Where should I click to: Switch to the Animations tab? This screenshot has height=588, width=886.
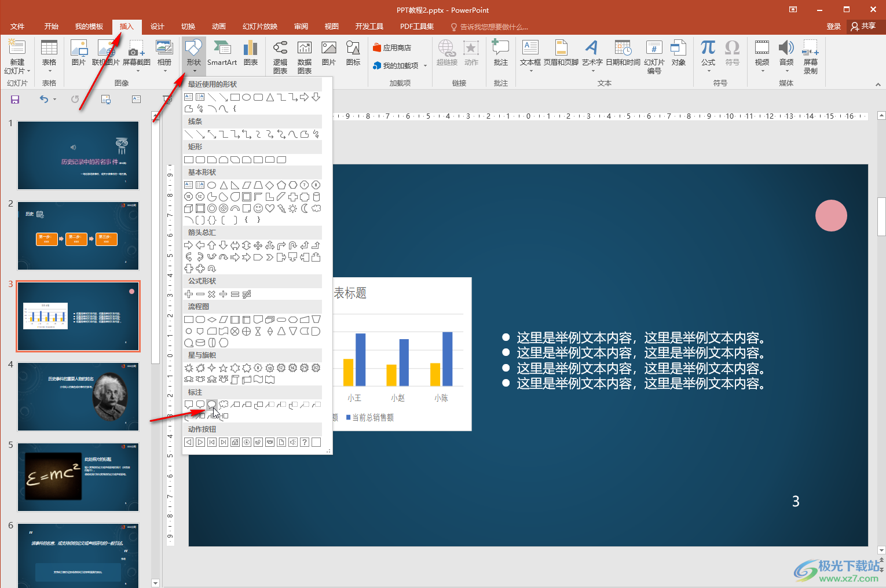(219, 27)
